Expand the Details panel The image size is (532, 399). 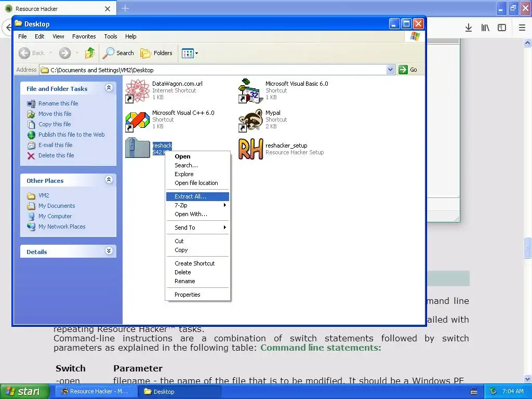pyautogui.click(x=109, y=251)
